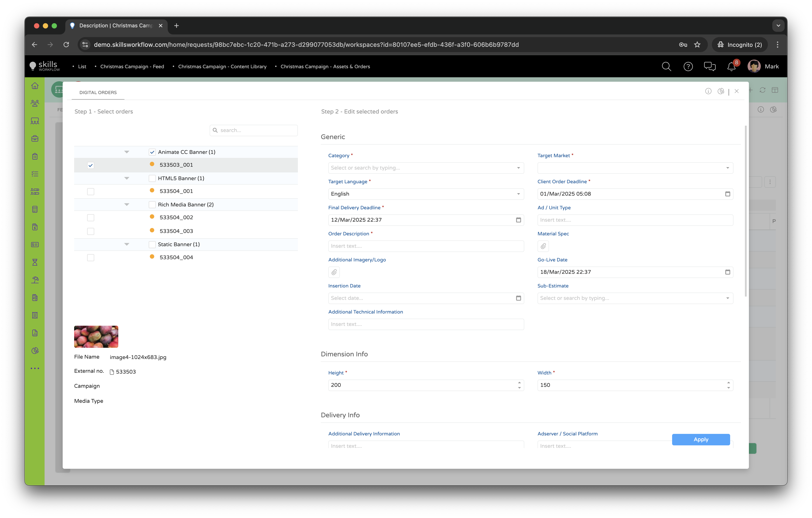Click the info icon in dialog header
The image size is (812, 518).
coord(708,91)
